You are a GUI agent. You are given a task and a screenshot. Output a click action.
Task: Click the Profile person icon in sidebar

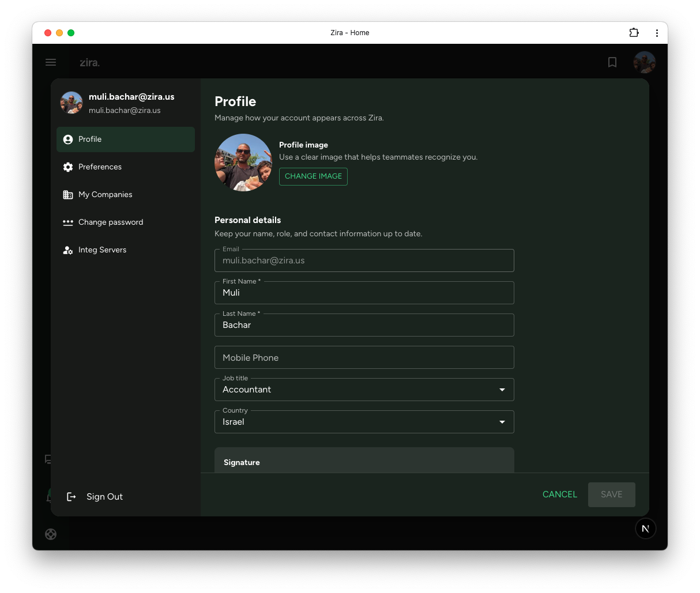68,139
